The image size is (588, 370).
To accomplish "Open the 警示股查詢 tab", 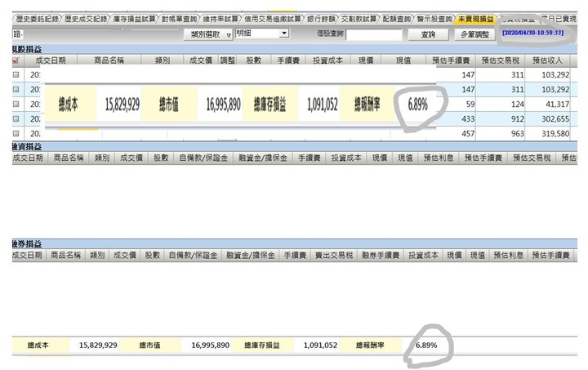I will tap(434, 19).
